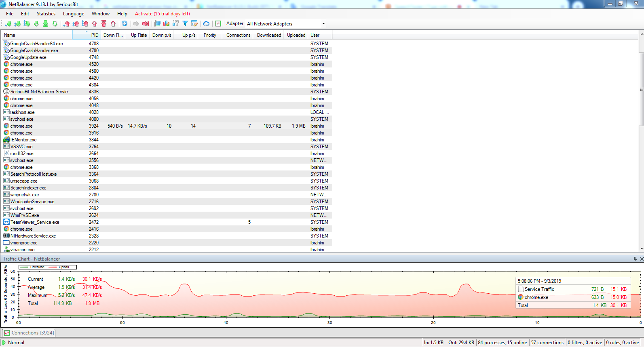Click the Upload legend in traffic chart
Screen dimensions: 644x347
coord(59,267)
